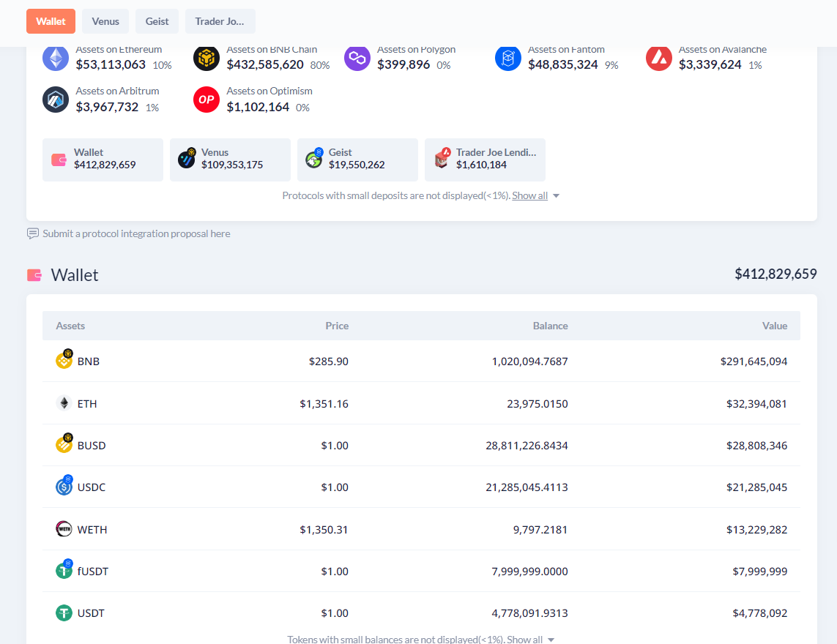Click the ETH token icon

tap(64, 402)
